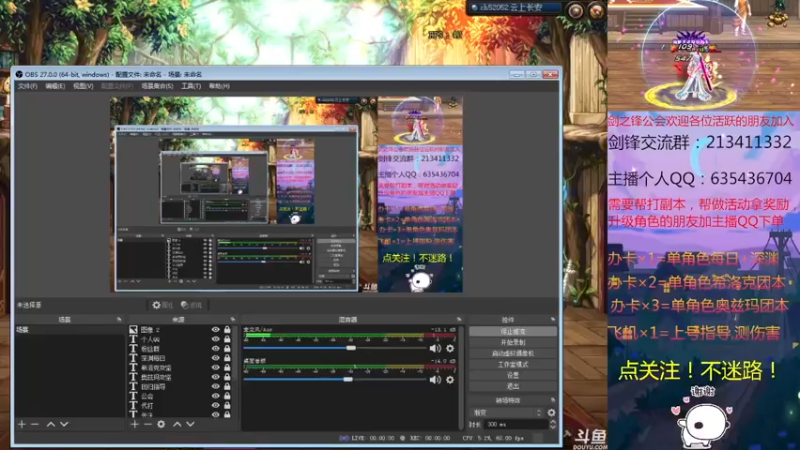Toggle visibility of 深渊每日 source

coord(216,358)
